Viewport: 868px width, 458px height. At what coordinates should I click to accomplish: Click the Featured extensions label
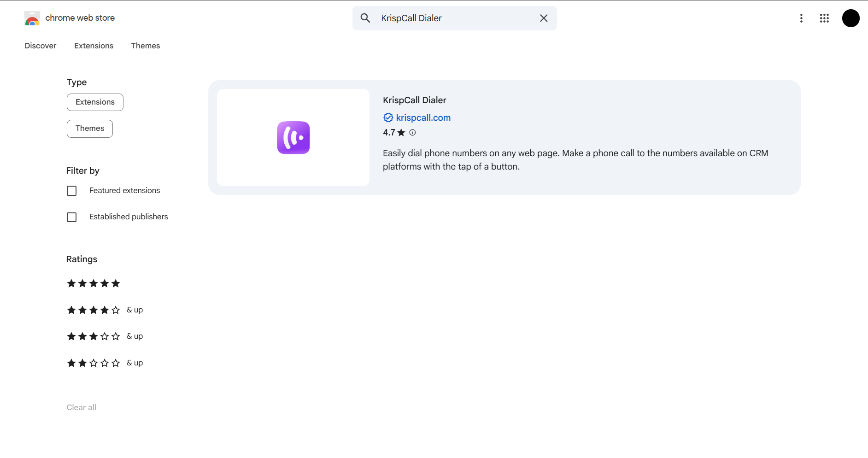point(125,190)
